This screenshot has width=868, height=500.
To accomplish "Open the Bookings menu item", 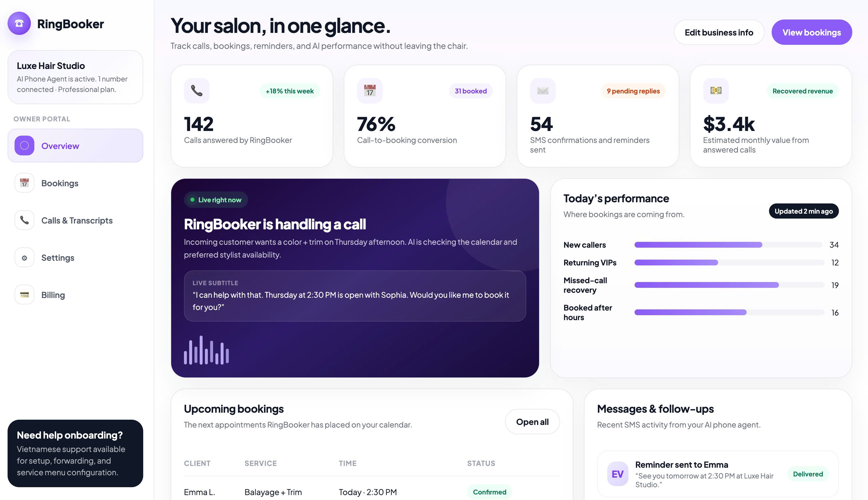I will click(x=60, y=183).
